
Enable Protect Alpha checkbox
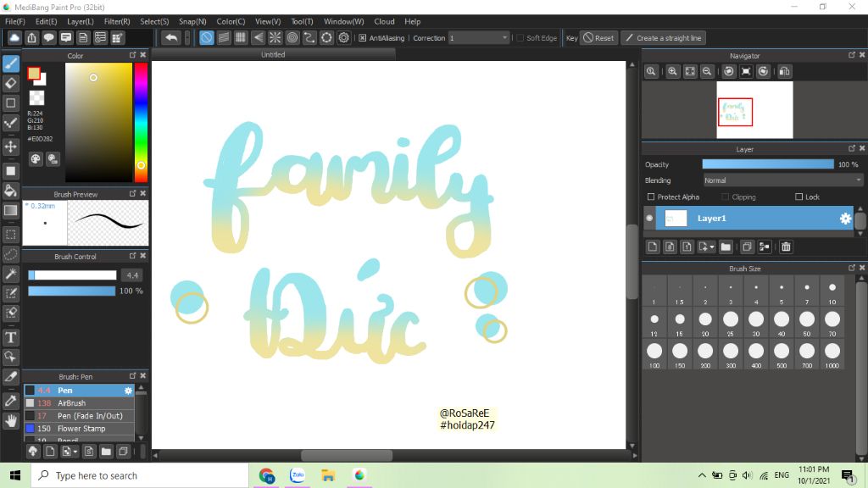click(651, 197)
